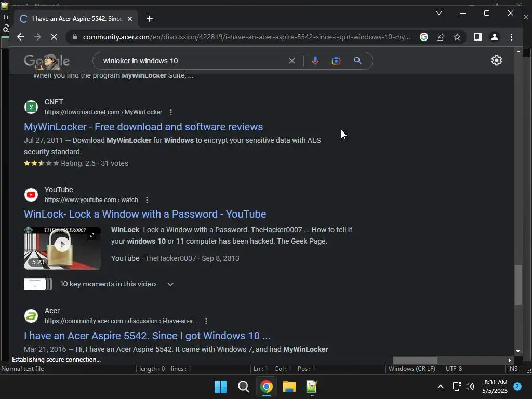532x399 pixels.
Task: Switch to Chrome on the taskbar
Action: point(267,387)
